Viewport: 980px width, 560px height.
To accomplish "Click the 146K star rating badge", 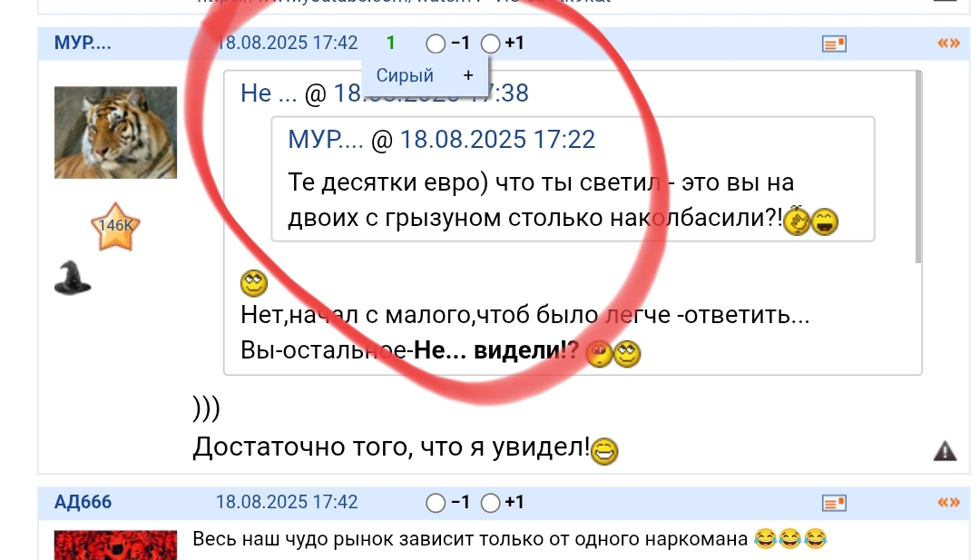I will (115, 226).
